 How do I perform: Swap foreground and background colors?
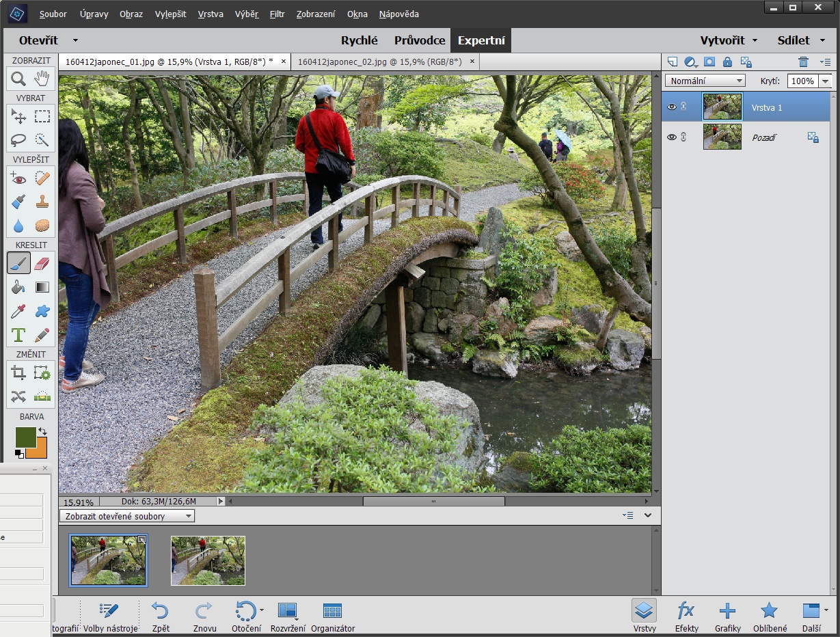[42, 431]
